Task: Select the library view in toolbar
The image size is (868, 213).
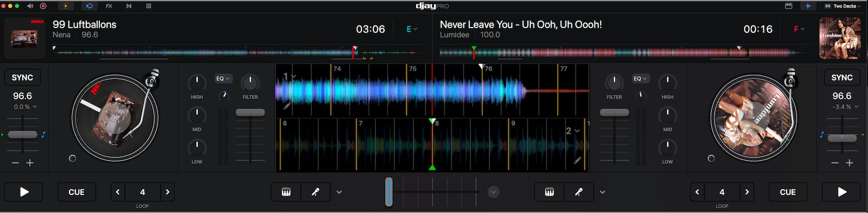Action: click(788, 6)
